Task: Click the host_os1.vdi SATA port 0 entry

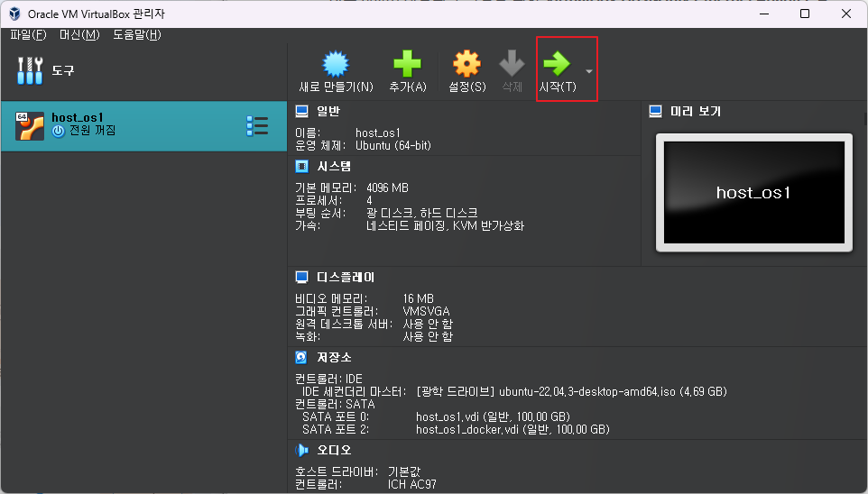Action: coord(494,416)
